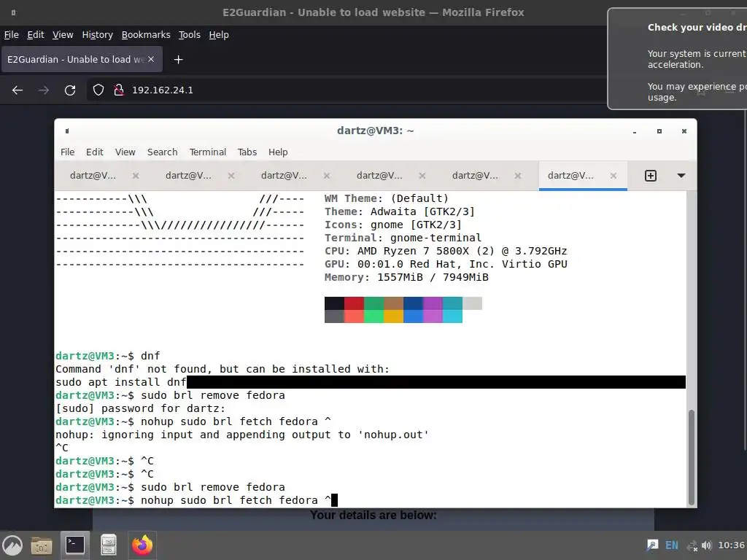
Task: Click the dark blue block in neofetch palette
Action: click(x=413, y=303)
